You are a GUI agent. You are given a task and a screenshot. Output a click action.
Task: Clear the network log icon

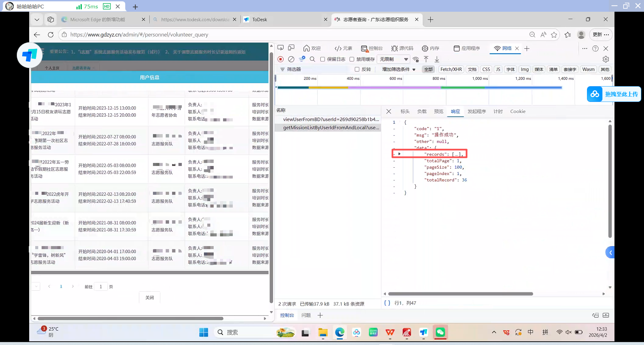[291, 59]
